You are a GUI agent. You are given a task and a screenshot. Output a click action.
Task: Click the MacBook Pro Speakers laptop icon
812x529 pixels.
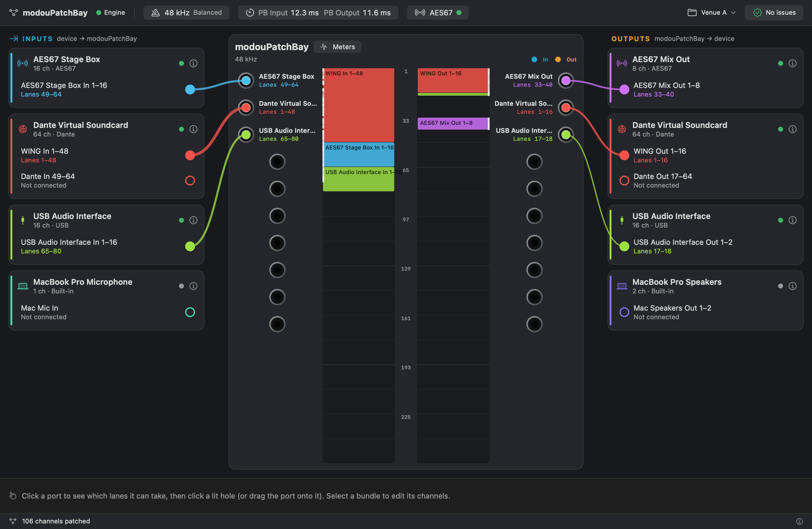click(x=622, y=286)
